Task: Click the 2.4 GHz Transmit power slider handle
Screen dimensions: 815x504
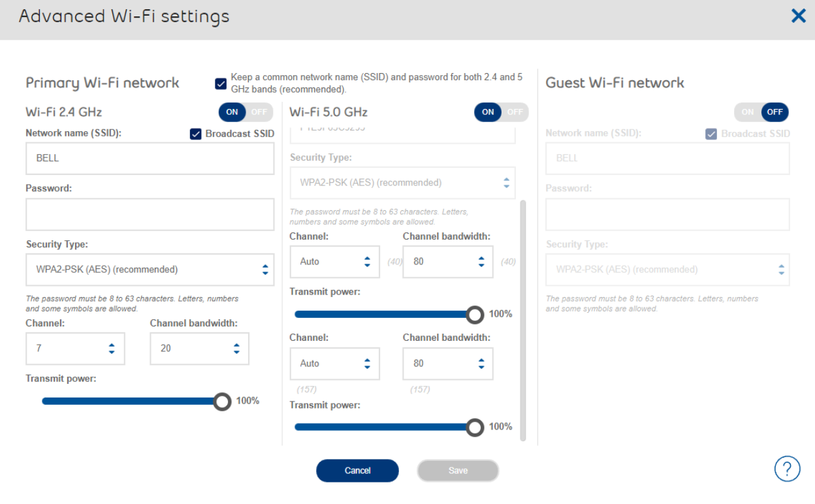Action: [x=223, y=401]
